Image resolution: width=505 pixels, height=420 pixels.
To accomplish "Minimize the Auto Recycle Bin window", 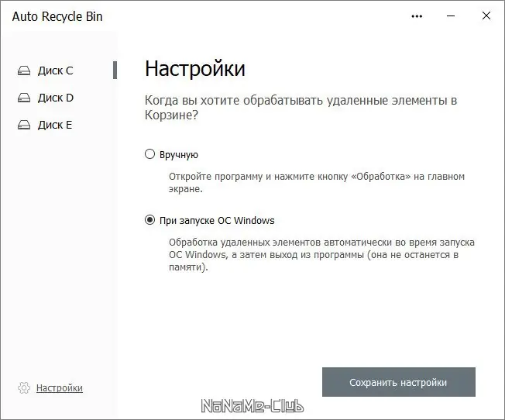I will [x=449, y=16].
